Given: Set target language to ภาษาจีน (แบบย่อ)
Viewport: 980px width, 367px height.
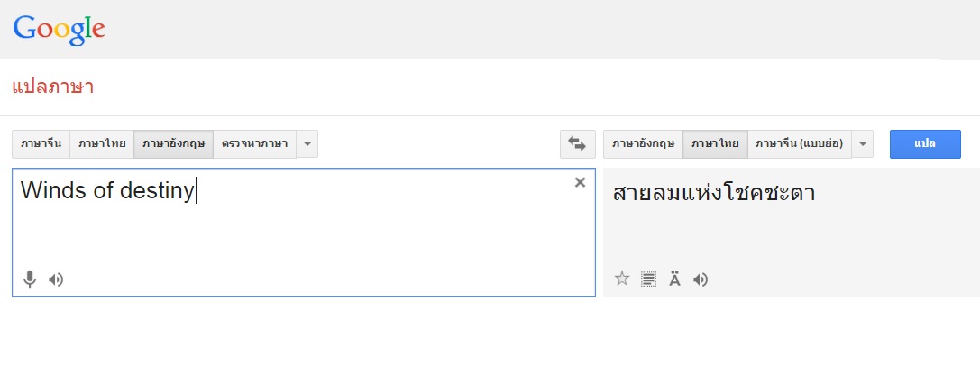Looking at the screenshot, I should tap(799, 144).
